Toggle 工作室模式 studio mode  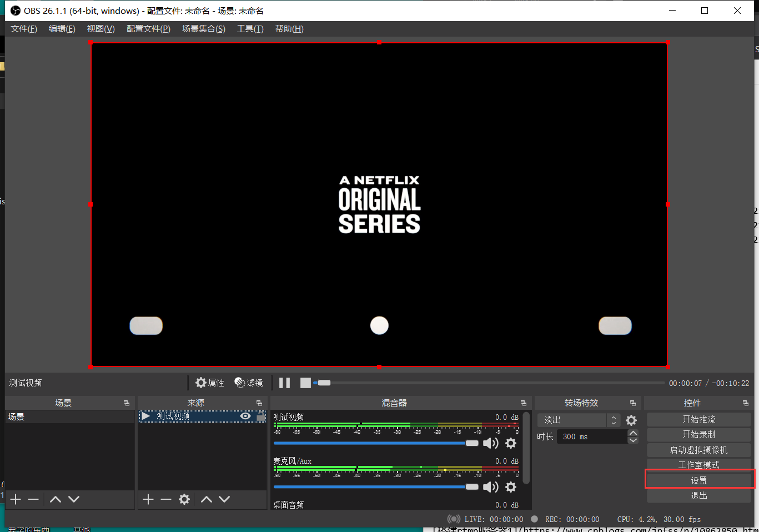tap(698, 465)
